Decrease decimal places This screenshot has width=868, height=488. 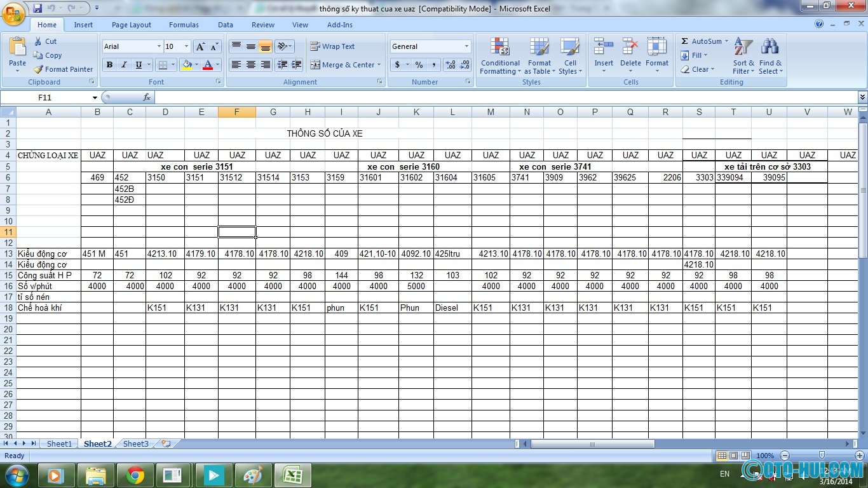[x=465, y=65]
